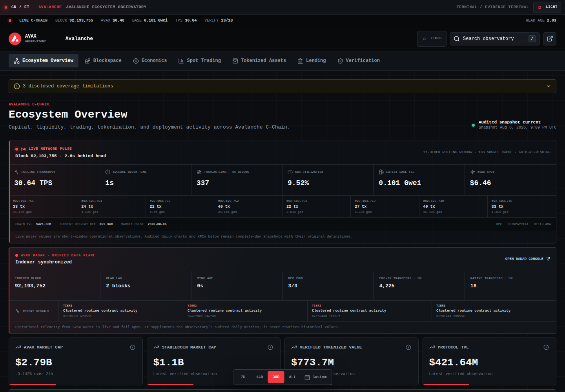Toggle LIGHT theme in the top bar
The height and width of the screenshot is (392, 565).
coord(547,7)
